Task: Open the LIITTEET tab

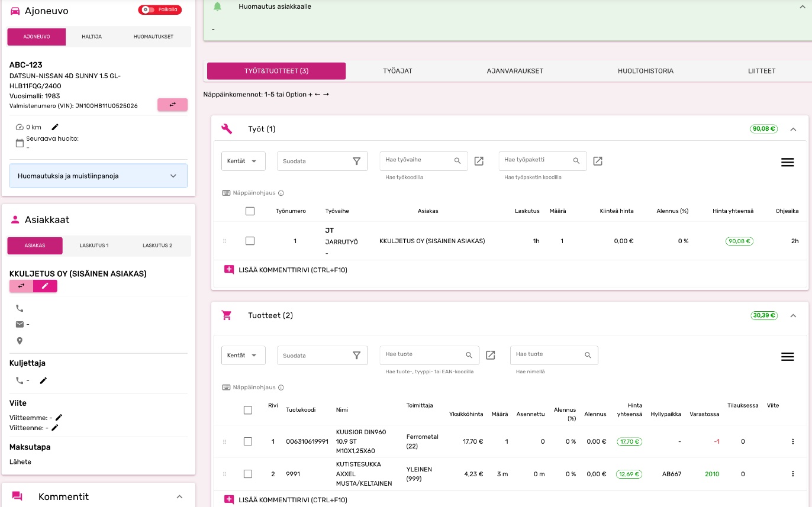Action: [x=762, y=71]
